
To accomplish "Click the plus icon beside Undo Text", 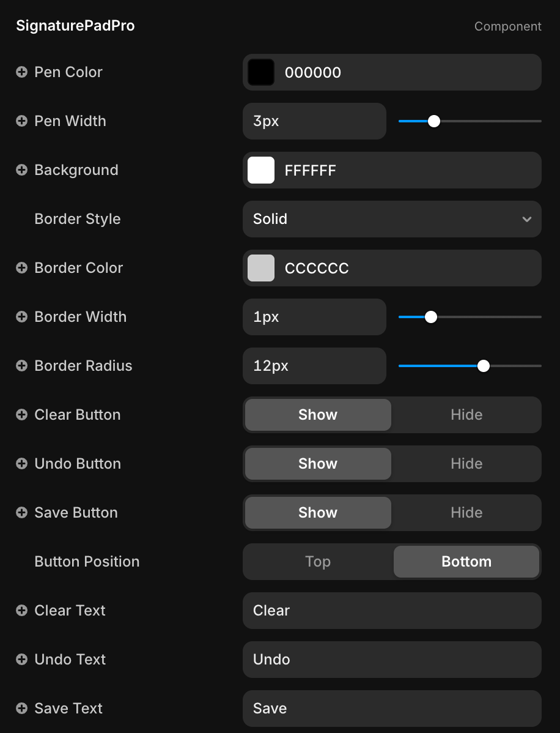I will click(x=21, y=660).
